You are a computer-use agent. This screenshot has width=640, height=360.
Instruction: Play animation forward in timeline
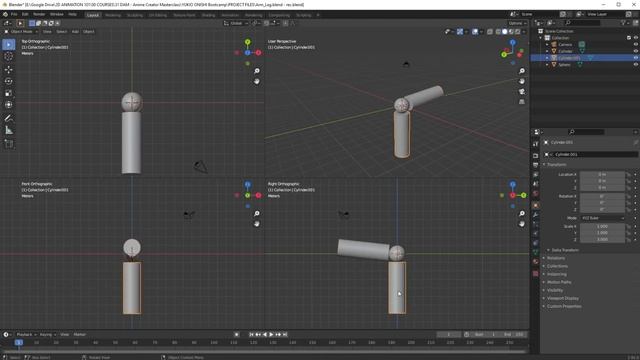[x=271, y=334]
